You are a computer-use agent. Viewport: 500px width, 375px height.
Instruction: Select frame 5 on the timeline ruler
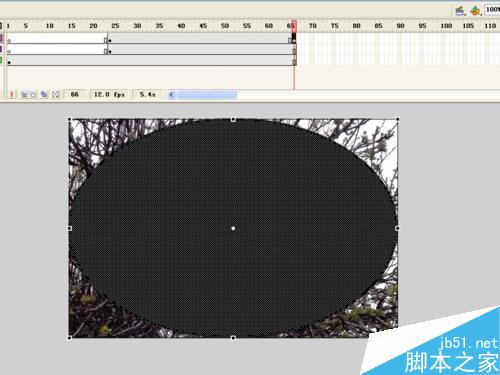(26, 26)
